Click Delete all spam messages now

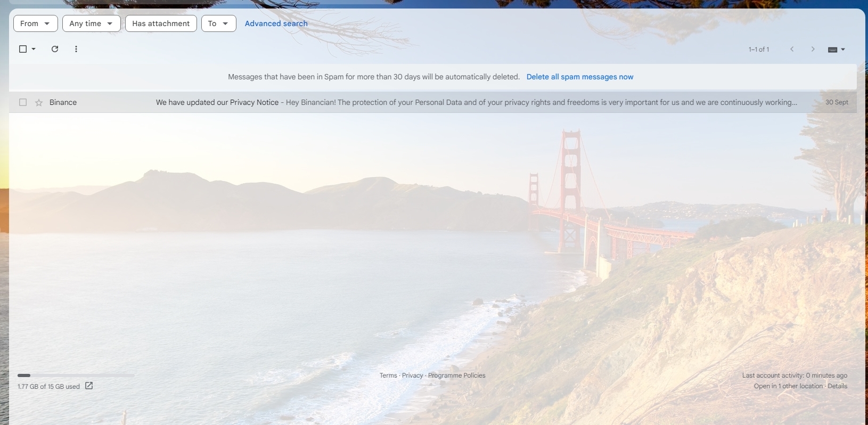580,77
